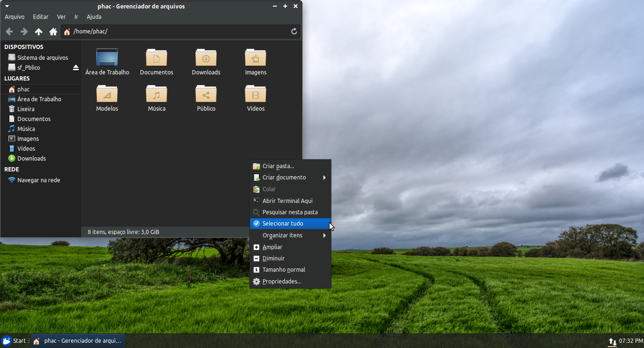Choose Pesquisar nesta pasta
Image resolution: width=644 pixels, height=348 pixels.
coord(290,212)
